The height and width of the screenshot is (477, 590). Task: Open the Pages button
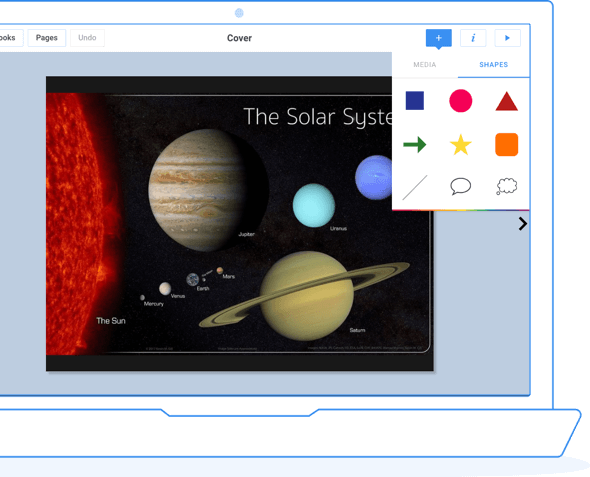[x=47, y=38]
